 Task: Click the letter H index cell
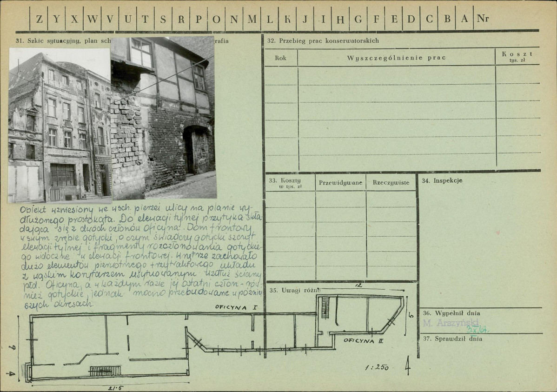(340, 19)
